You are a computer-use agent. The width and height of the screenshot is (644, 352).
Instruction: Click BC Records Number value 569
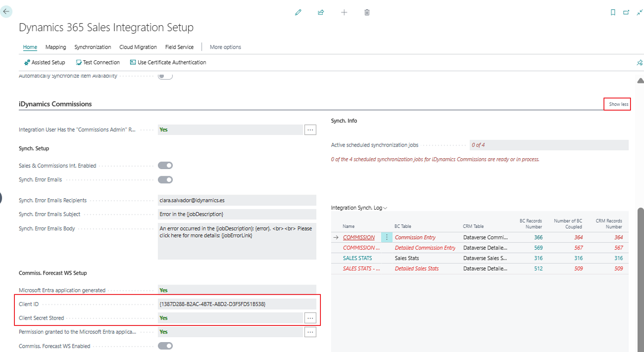tap(538, 248)
